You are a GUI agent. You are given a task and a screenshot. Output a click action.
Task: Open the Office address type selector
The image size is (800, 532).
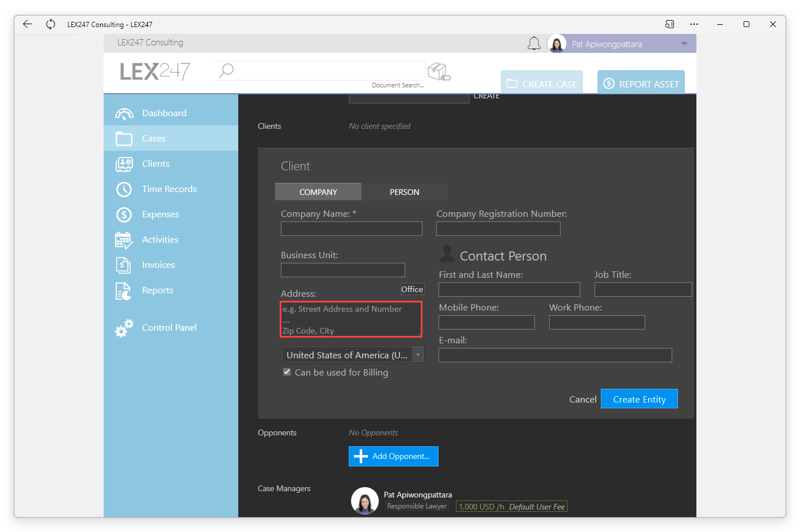[x=412, y=289]
